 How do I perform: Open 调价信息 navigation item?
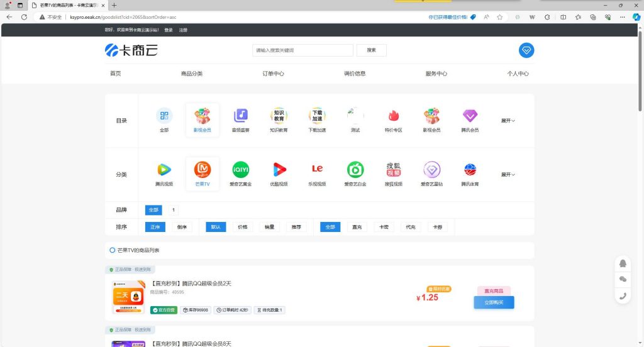point(355,74)
